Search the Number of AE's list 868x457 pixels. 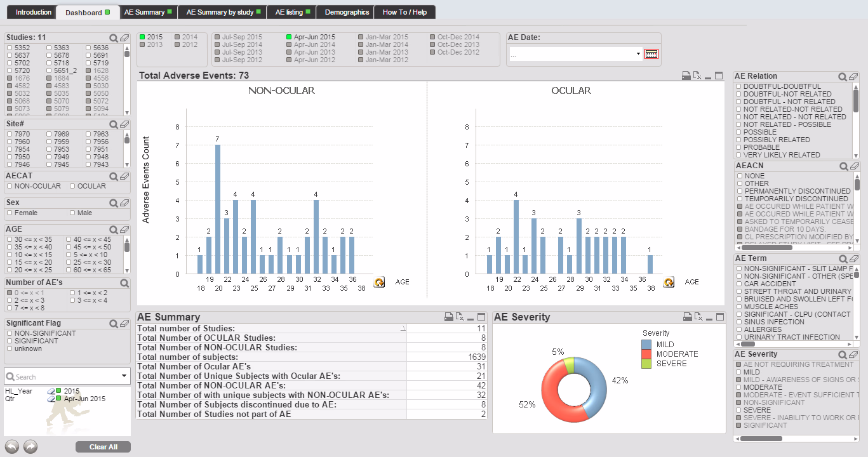tap(124, 284)
